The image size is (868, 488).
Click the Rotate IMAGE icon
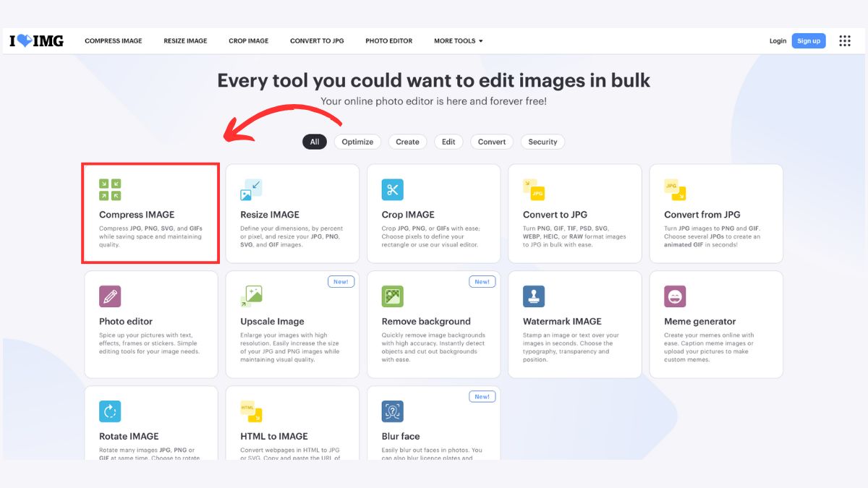tap(110, 411)
